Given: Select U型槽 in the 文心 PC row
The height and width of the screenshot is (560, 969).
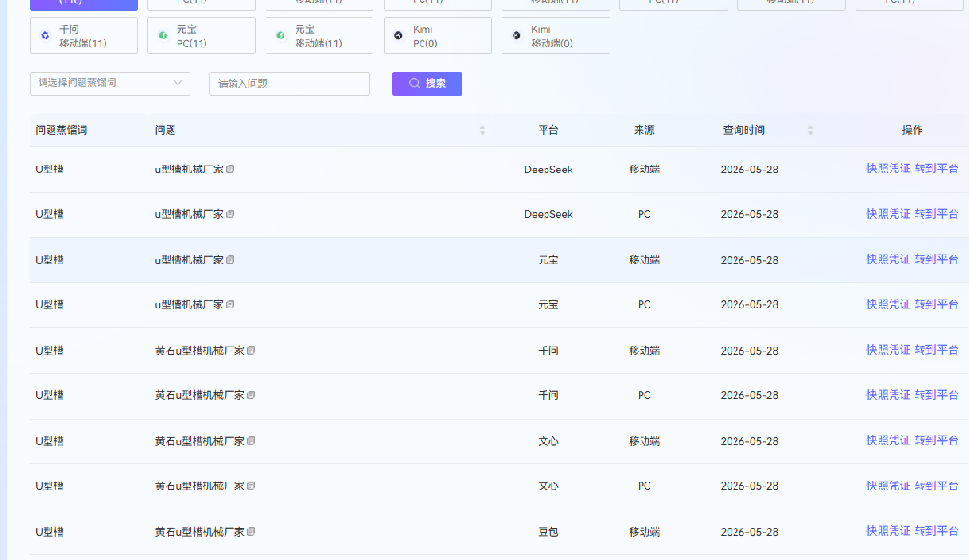Looking at the screenshot, I should 49,486.
